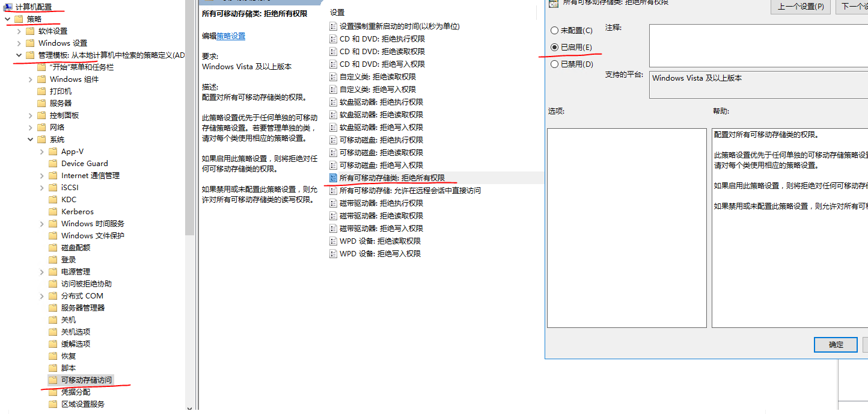Expand the 控制面板 node
Viewport: 868px width, 414px height.
pos(30,115)
